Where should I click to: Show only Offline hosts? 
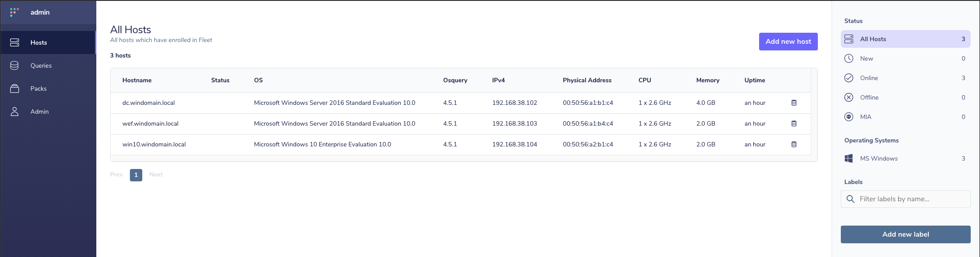pos(905,97)
